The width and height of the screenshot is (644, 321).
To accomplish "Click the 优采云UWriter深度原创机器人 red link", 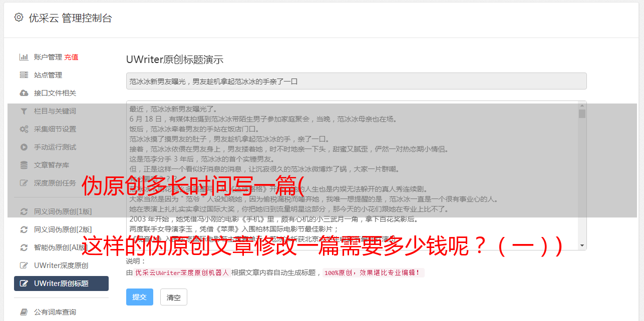I will [x=182, y=273].
